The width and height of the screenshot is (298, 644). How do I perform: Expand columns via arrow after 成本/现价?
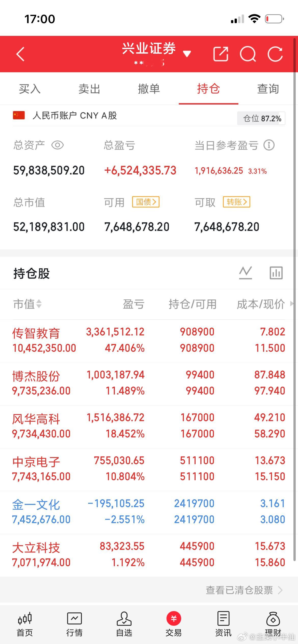pyautogui.click(x=292, y=304)
